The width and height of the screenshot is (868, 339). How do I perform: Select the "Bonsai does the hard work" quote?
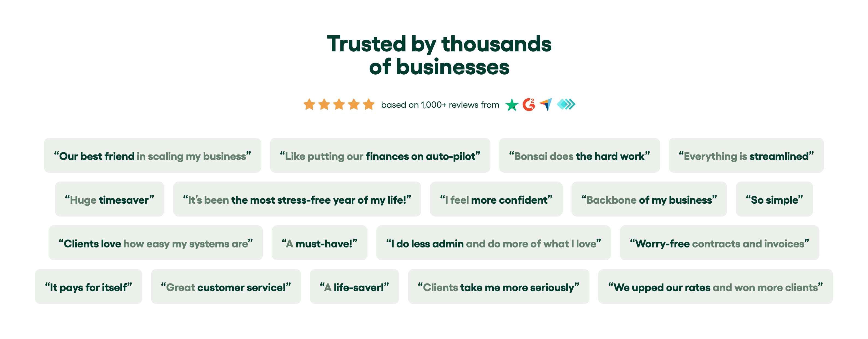[579, 156]
